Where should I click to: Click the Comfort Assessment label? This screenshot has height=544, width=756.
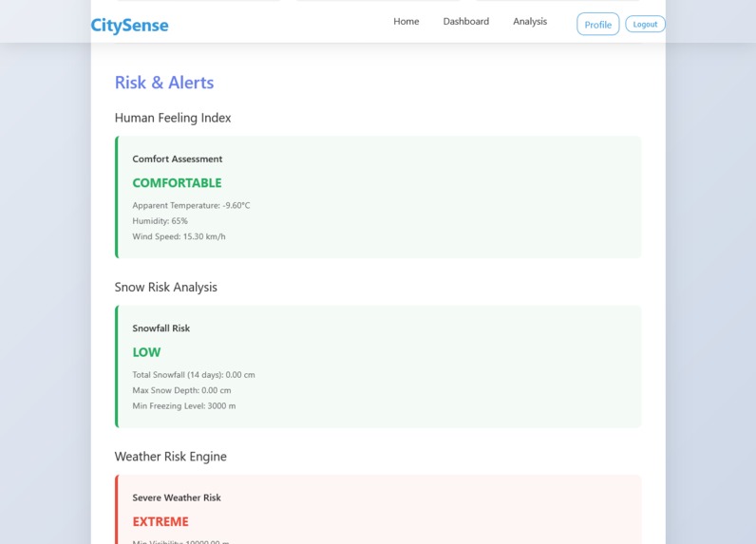178,159
